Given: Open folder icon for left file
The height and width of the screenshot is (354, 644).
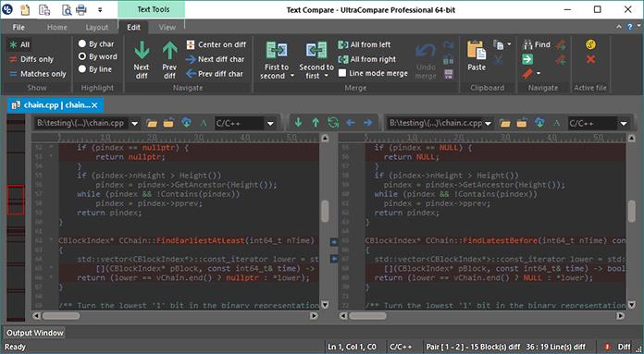Looking at the screenshot, I should click(x=152, y=123).
